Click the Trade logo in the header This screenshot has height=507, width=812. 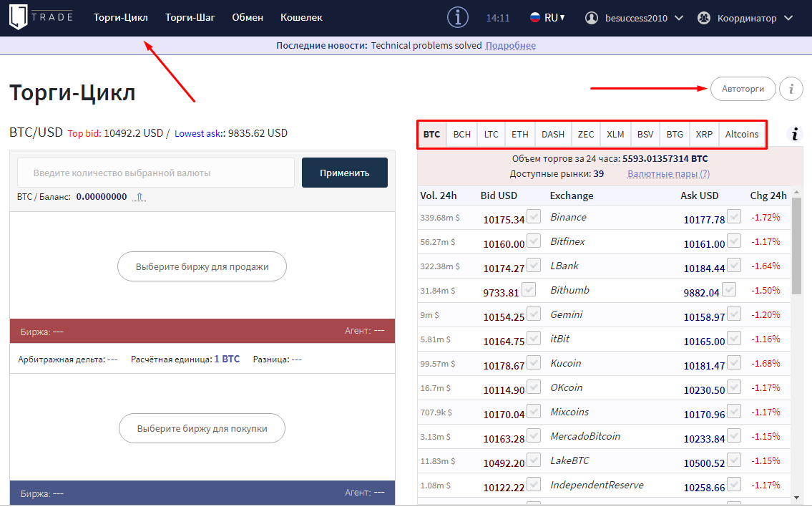40,17
